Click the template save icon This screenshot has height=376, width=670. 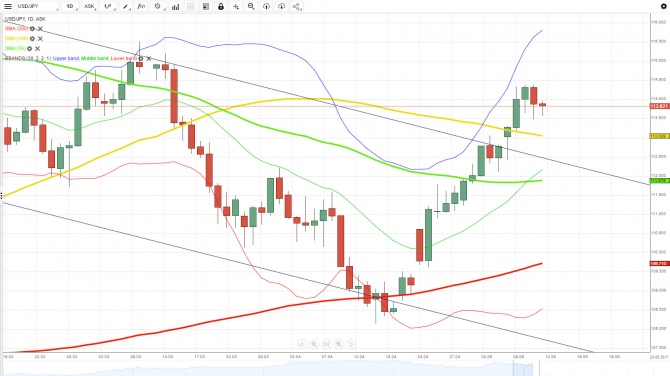206,6
